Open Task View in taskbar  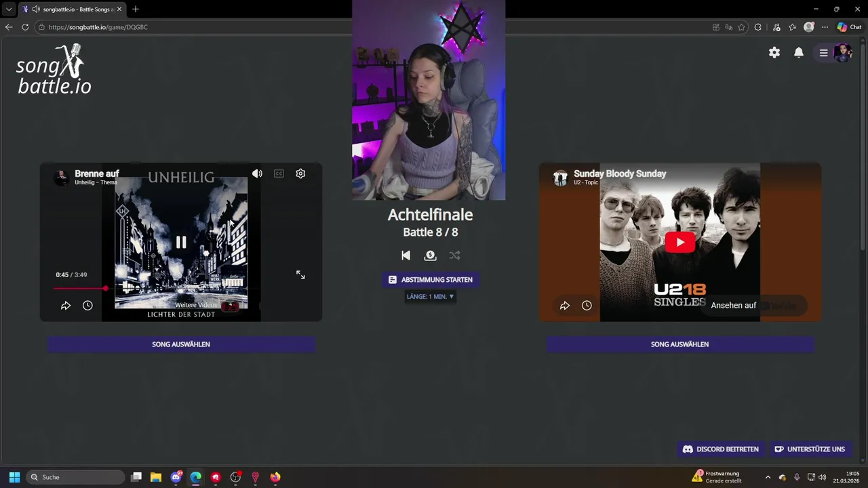pos(136,477)
